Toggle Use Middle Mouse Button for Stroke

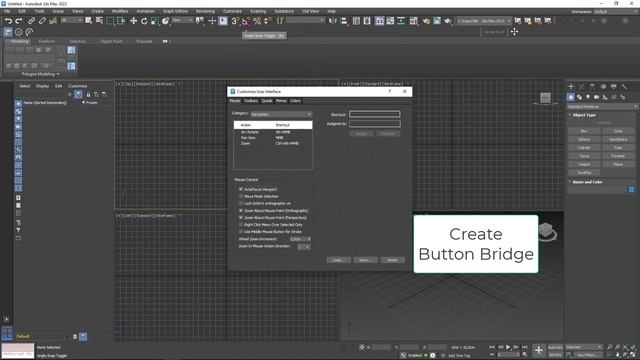(241, 231)
